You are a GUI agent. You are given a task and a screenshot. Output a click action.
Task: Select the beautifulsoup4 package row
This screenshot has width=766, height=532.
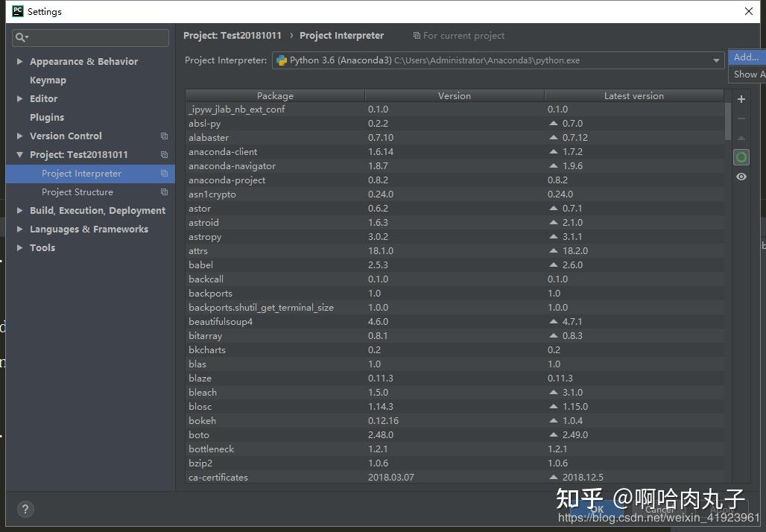455,322
